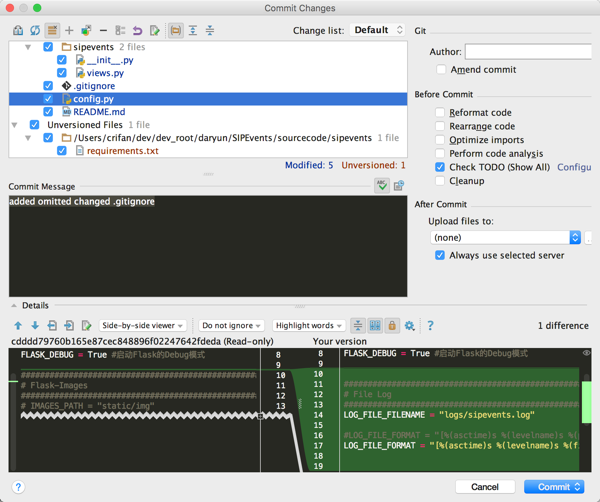Enable Reformat code before commit

440,113
